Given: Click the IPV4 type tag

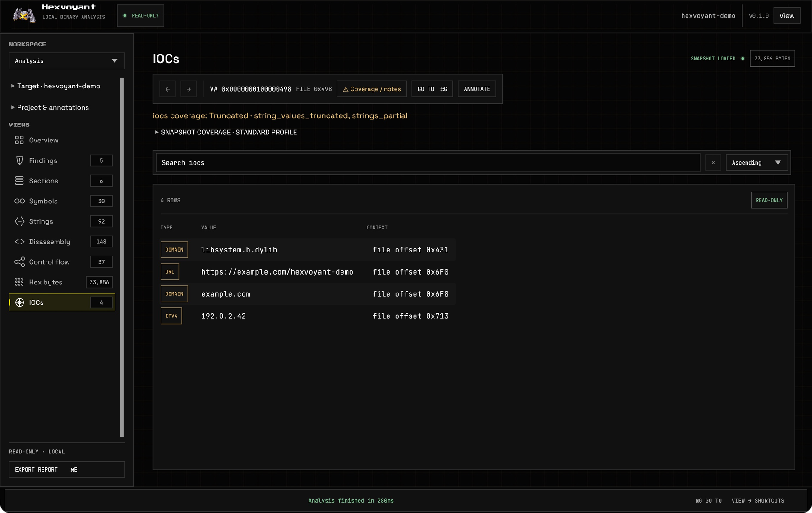Looking at the screenshot, I should click(x=171, y=316).
